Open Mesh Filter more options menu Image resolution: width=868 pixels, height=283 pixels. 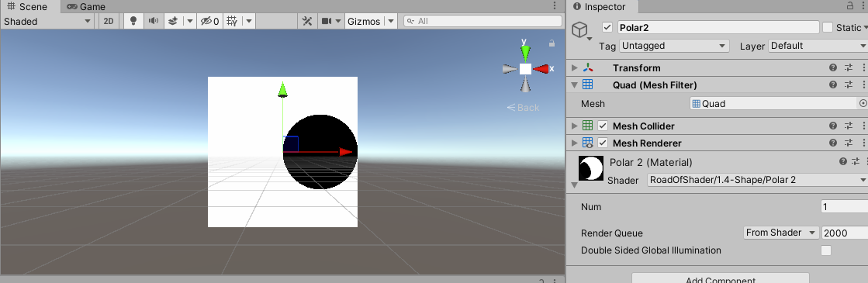pyautogui.click(x=863, y=85)
